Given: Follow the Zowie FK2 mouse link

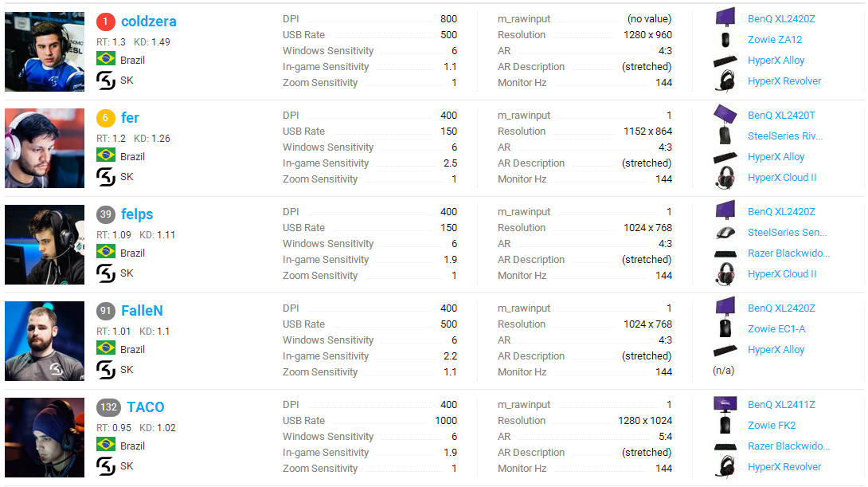Looking at the screenshot, I should 771,426.
